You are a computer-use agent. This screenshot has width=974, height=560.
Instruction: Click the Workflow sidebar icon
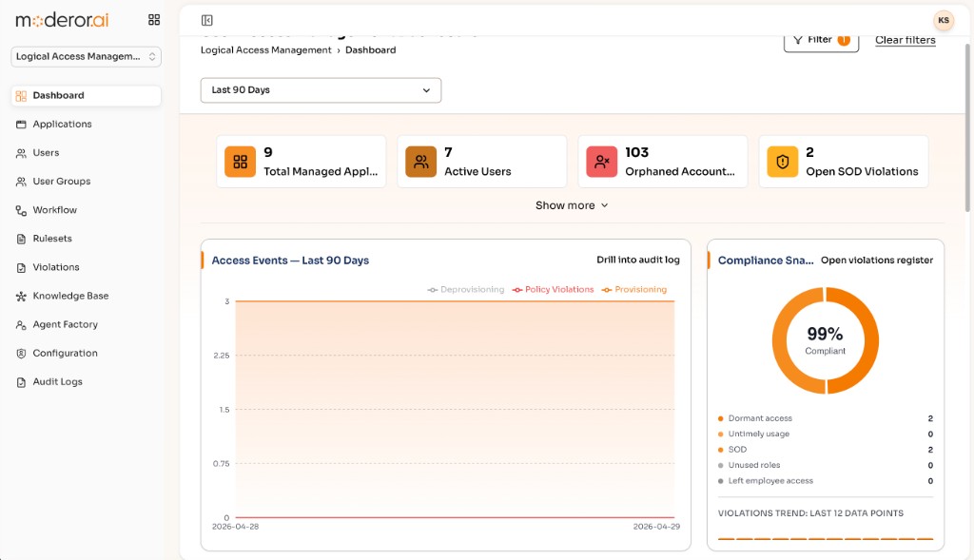tap(21, 210)
